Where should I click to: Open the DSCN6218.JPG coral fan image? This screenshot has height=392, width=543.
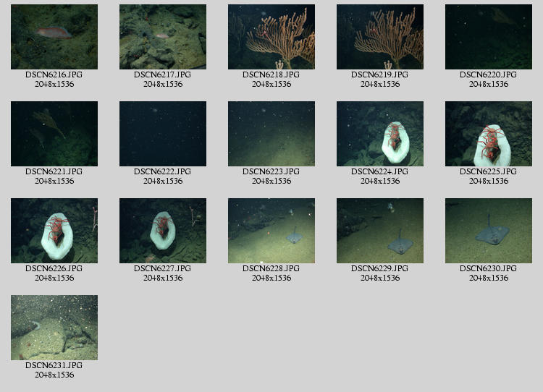pyautogui.click(x=271, y=37)
